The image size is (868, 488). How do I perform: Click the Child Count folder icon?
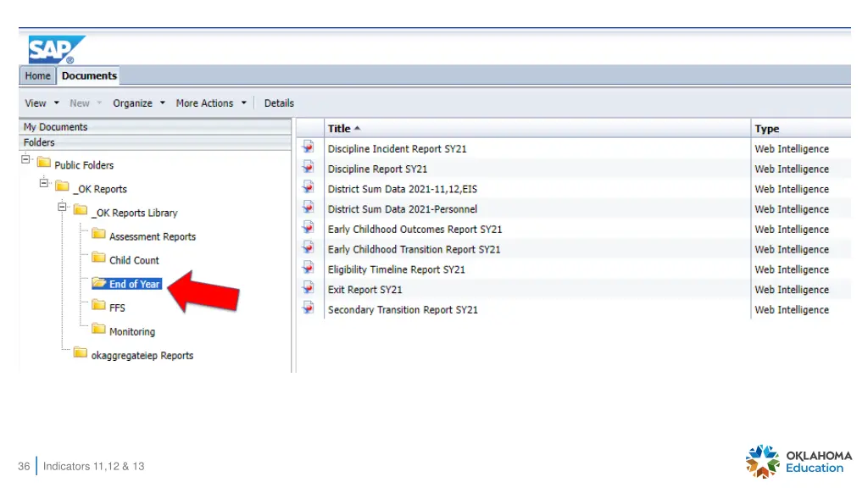[x=98, y=258]
